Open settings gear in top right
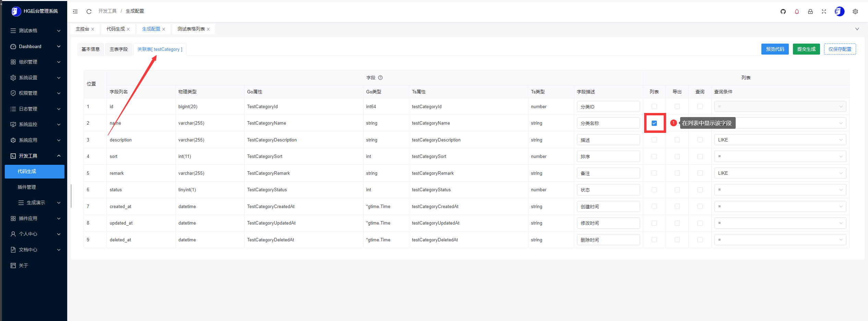 pos(855,12)
